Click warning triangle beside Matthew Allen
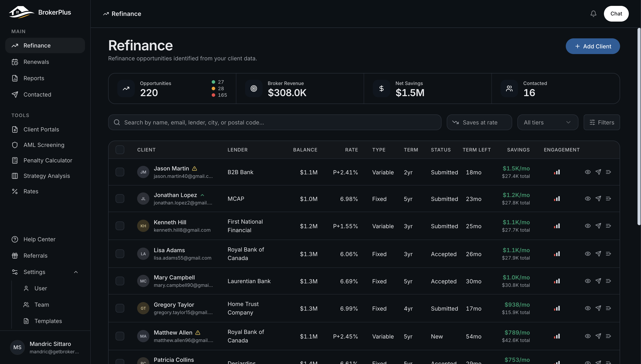The image size is (641, 364). tap(198, 332)
